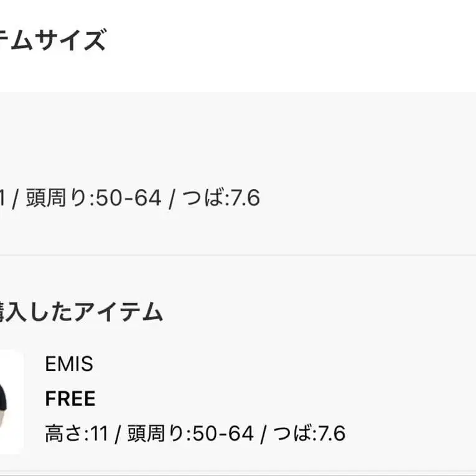Tap つば:7.6 in the EMIS item details
Screen dimensions: 476x476
point(309,433)
